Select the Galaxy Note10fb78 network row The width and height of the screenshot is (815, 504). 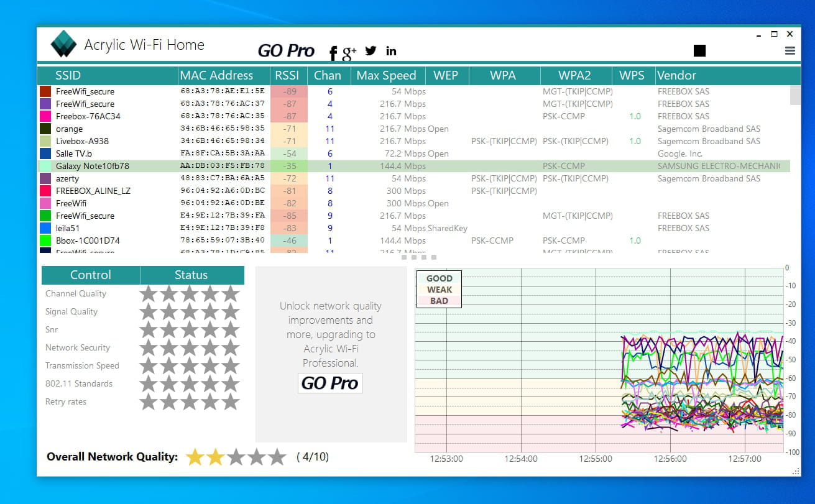[415, 166]
